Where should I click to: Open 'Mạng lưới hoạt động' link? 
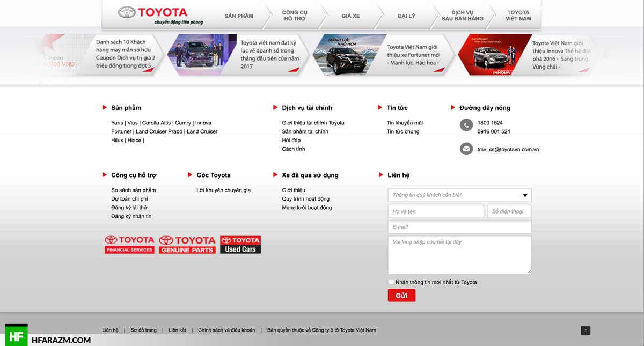[307, 207]
